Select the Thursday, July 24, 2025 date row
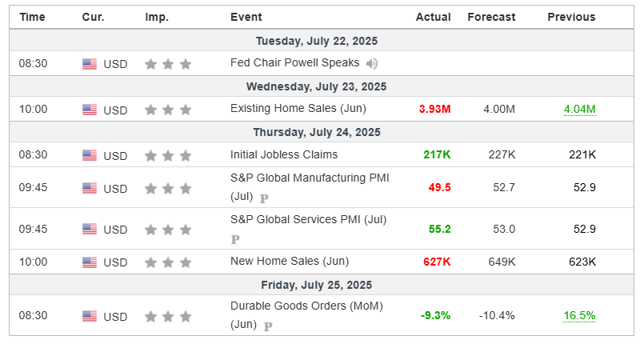Viewport: 644px width, 344px height. click(x=322, y=132)
